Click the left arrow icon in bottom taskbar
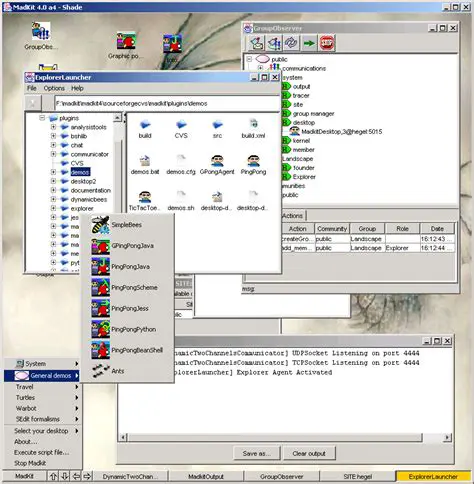Image resolution: width=474 pixels, height=484 pixels. click(76, 476)
